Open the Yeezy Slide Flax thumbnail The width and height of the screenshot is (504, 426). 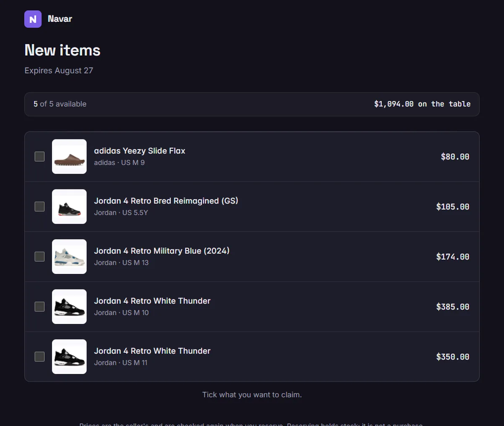pyautogui.click(x=69, y=156)
